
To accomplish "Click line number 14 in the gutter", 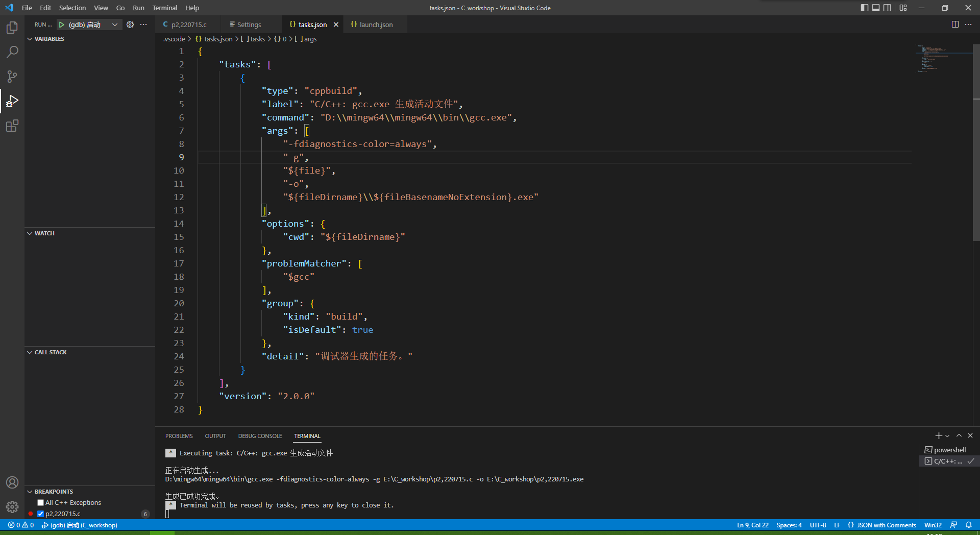I will pos(179,224).
